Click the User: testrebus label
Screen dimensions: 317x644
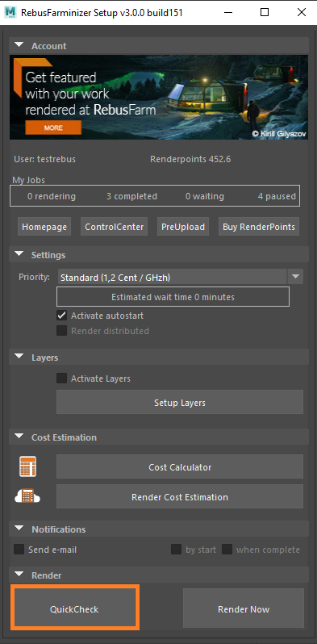(x=44, y=159)
